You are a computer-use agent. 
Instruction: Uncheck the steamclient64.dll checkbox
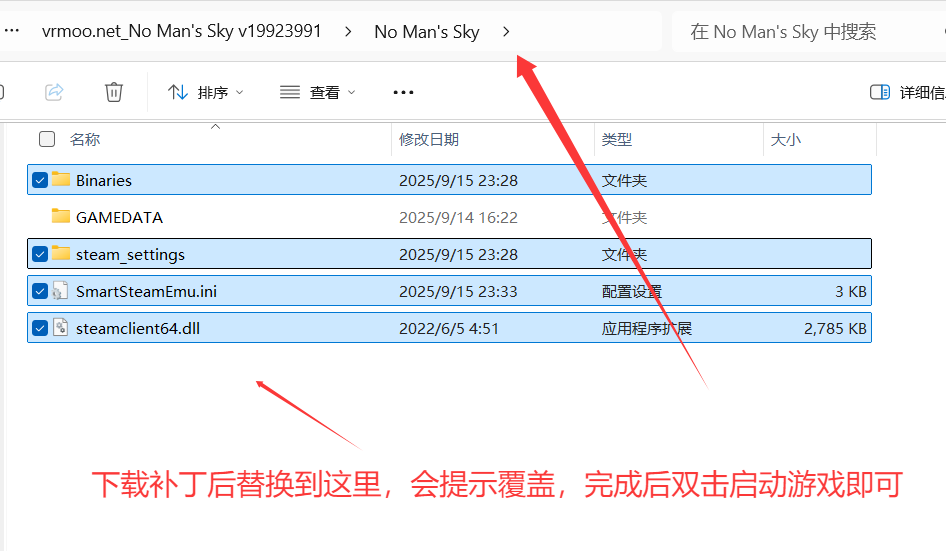40,328
